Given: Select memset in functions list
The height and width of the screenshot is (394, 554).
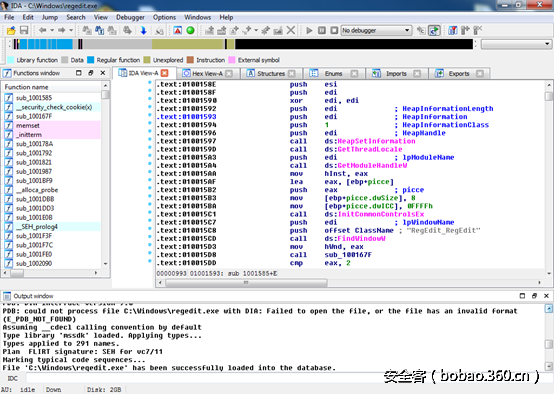Looking at the screenshot, I should 28,125.
